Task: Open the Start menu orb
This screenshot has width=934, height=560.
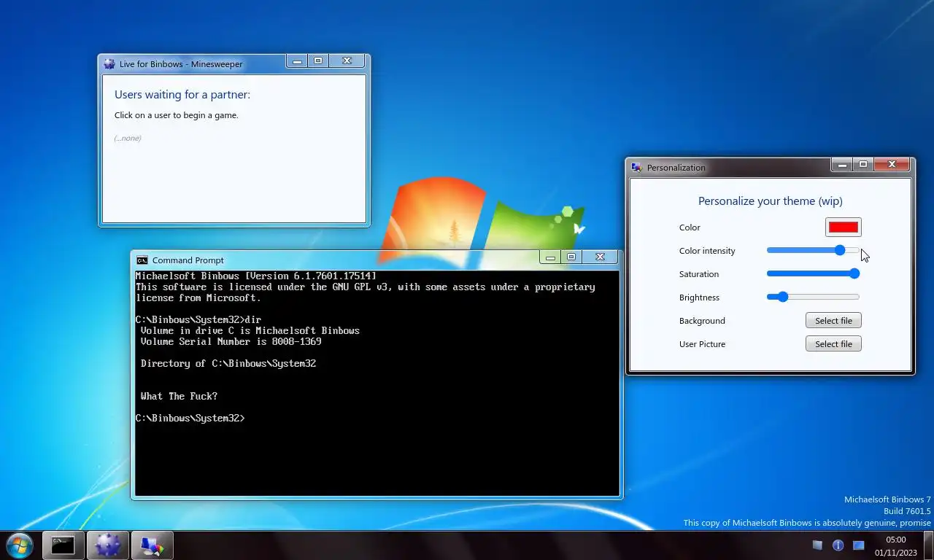Action: point(20,545)
